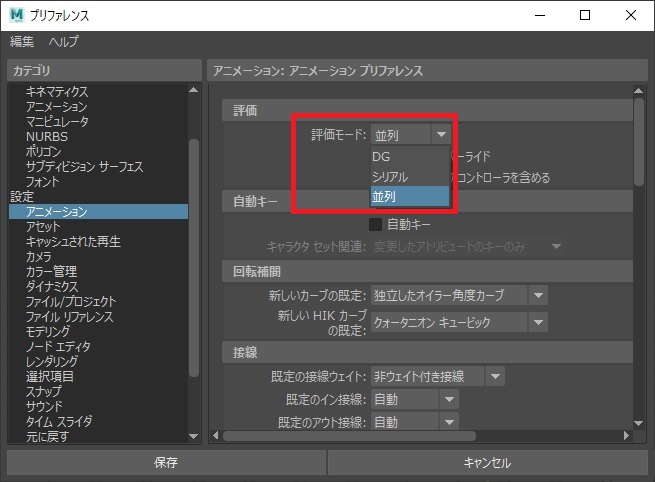Collapse the 接線 section header
Screen dimensions: 655x482
(x=427, y=352)
